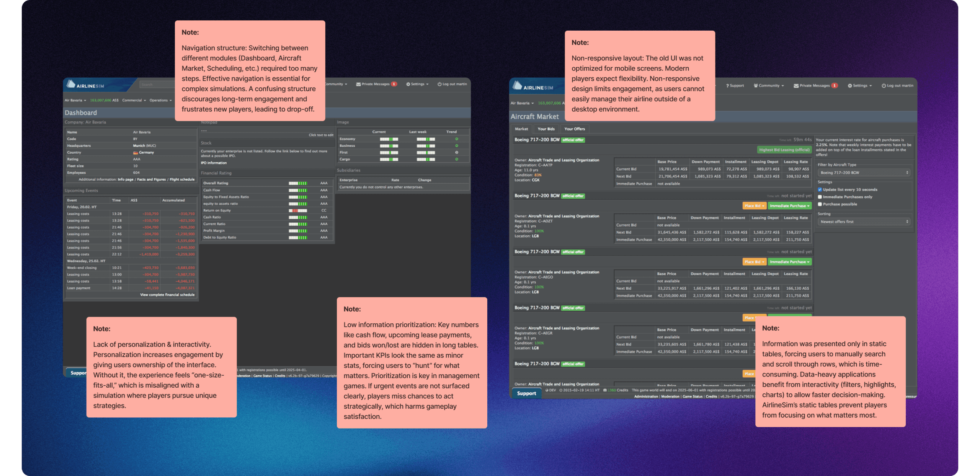The width and height of the screenshot is (980, 476).
Task: Toggle Update list every 10 seconds checkbox
Action: click(x=820, y=189)
